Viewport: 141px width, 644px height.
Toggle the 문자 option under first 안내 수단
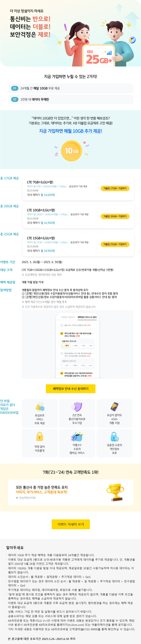(x=66, y=346)
